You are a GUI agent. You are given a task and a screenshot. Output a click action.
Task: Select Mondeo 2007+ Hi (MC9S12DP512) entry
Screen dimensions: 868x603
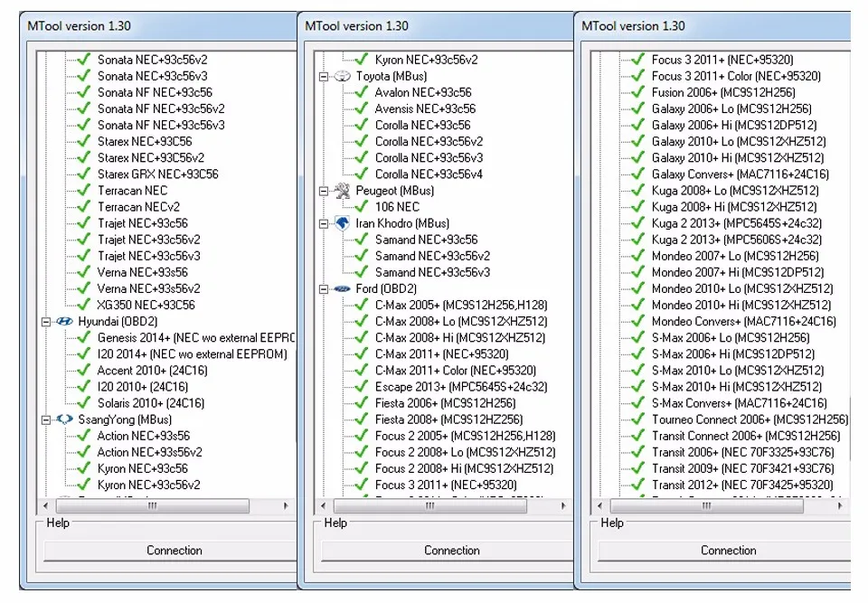(x=738, y=272)
